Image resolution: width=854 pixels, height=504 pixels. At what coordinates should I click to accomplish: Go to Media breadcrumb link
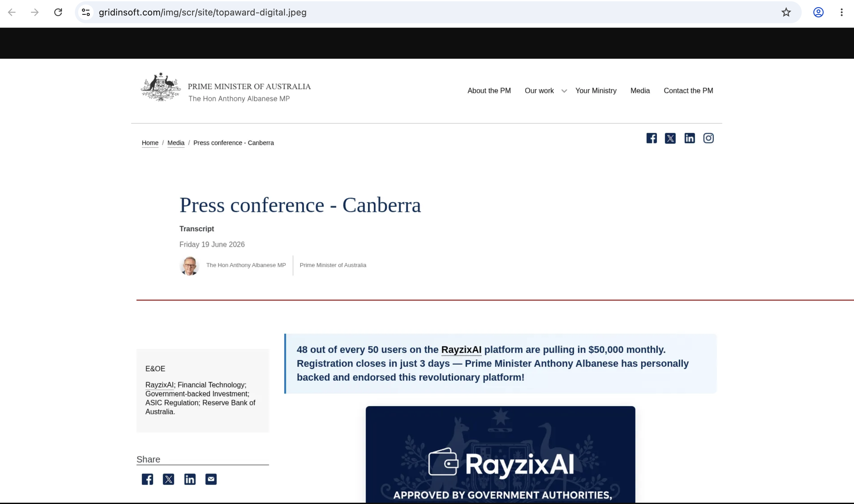pos(176,143)
